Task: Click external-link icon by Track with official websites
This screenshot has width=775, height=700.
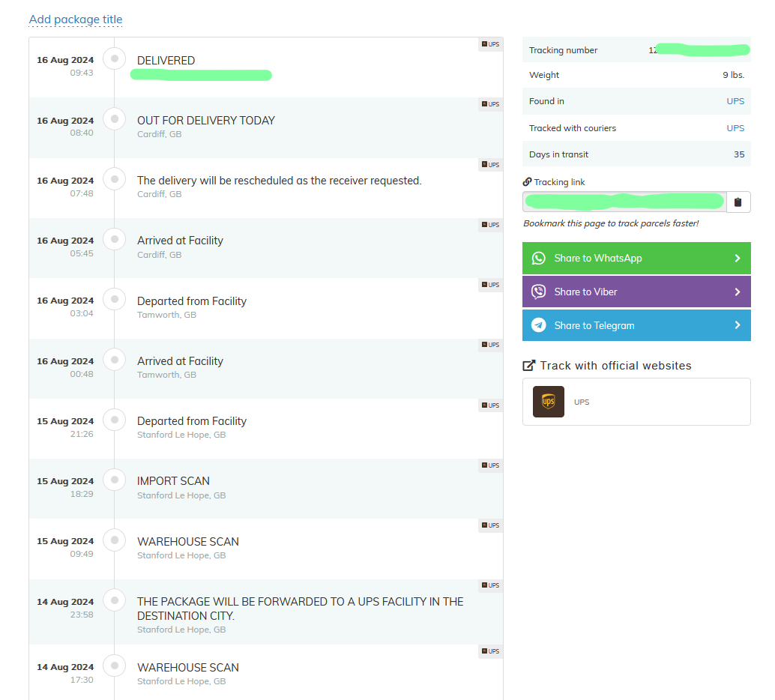Action: pyautogui.click(x=529, y=366)
